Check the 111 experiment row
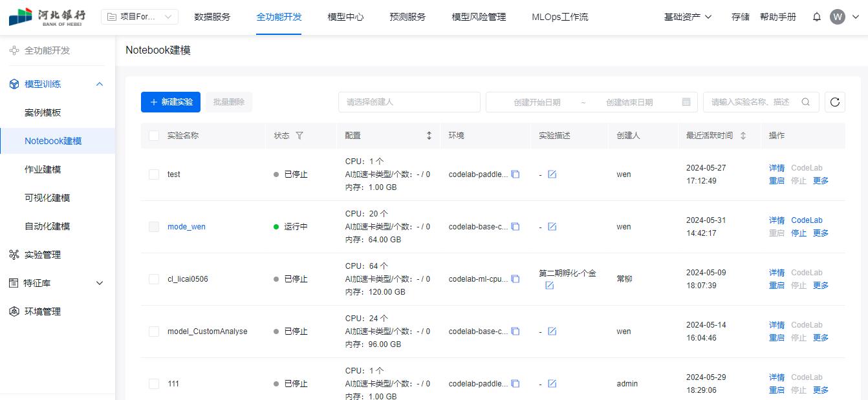This screenshot has height=400, width=868. coord(154,384)
